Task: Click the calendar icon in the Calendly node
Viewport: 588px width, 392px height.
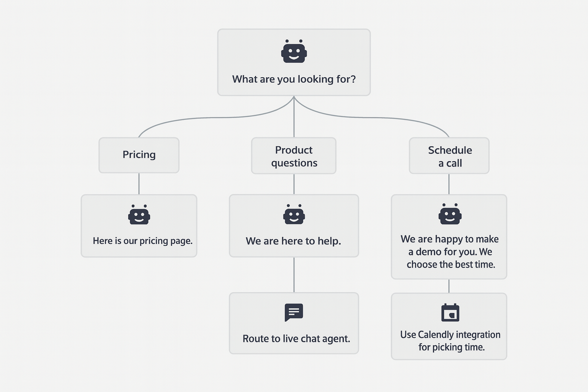Action: point(450,313)
